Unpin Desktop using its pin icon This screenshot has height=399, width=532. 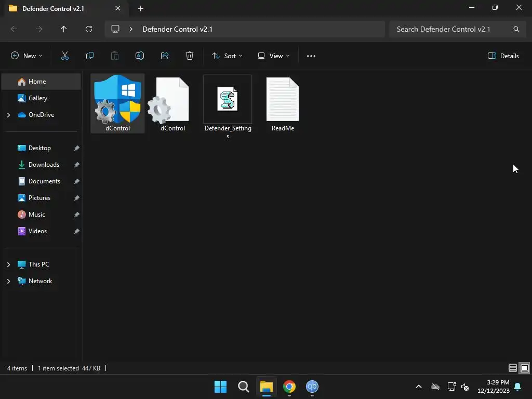[x=77, y=148]
